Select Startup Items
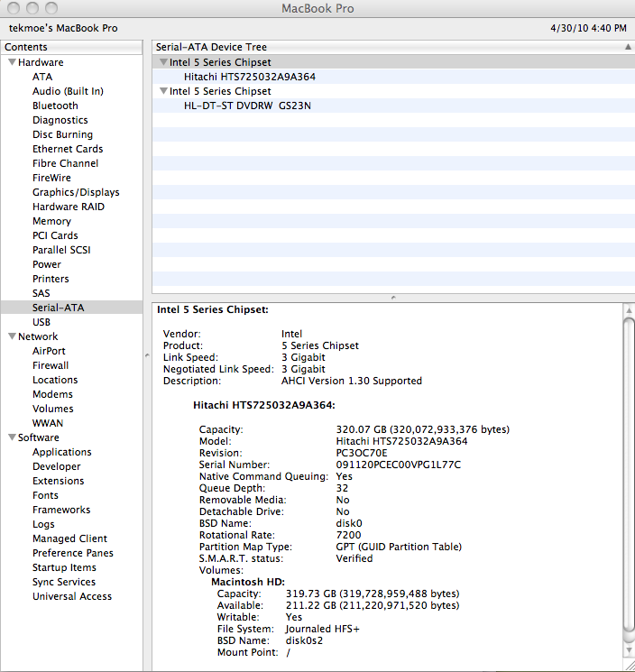 64,567
